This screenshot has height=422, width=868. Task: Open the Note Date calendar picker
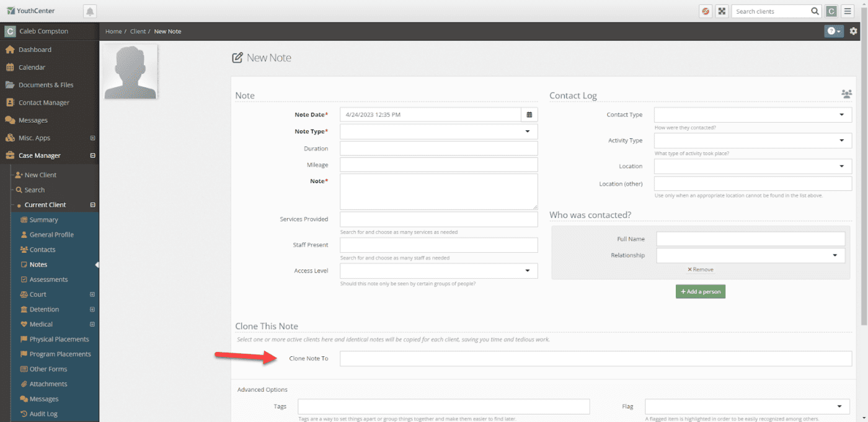tap(529, 115)
